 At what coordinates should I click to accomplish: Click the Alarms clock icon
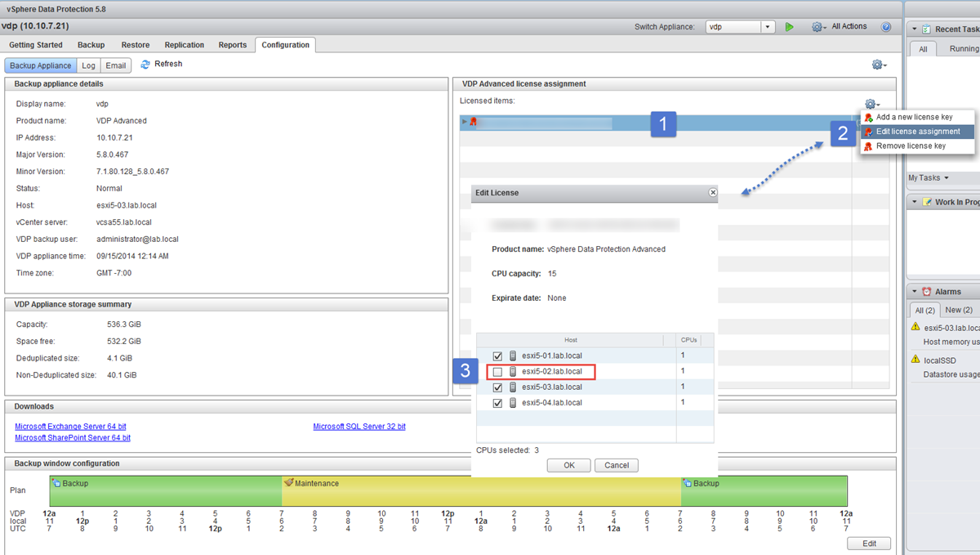[x=927, y=292]
